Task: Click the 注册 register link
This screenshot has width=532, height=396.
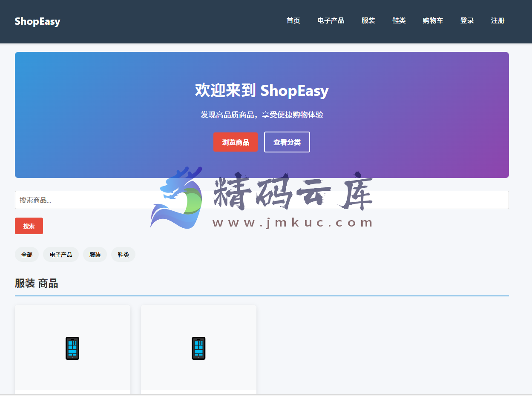Action: (498, 20)
